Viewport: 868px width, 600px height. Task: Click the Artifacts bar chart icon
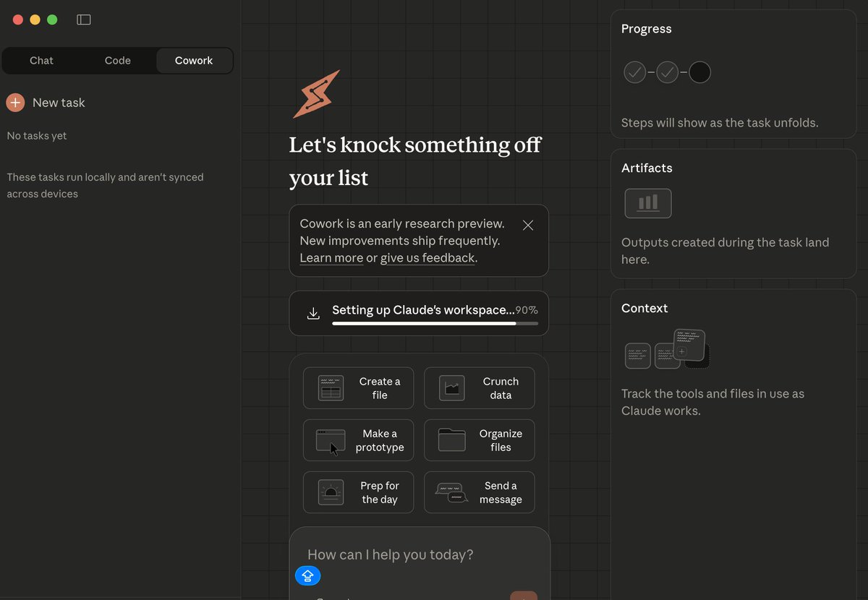pyautogui.click(x=648, y=203)
